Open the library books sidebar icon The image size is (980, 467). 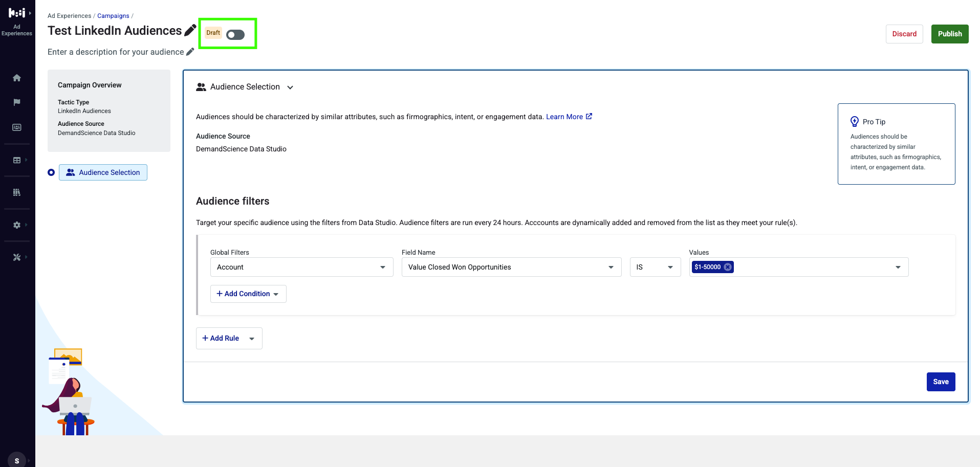point(17,192)
